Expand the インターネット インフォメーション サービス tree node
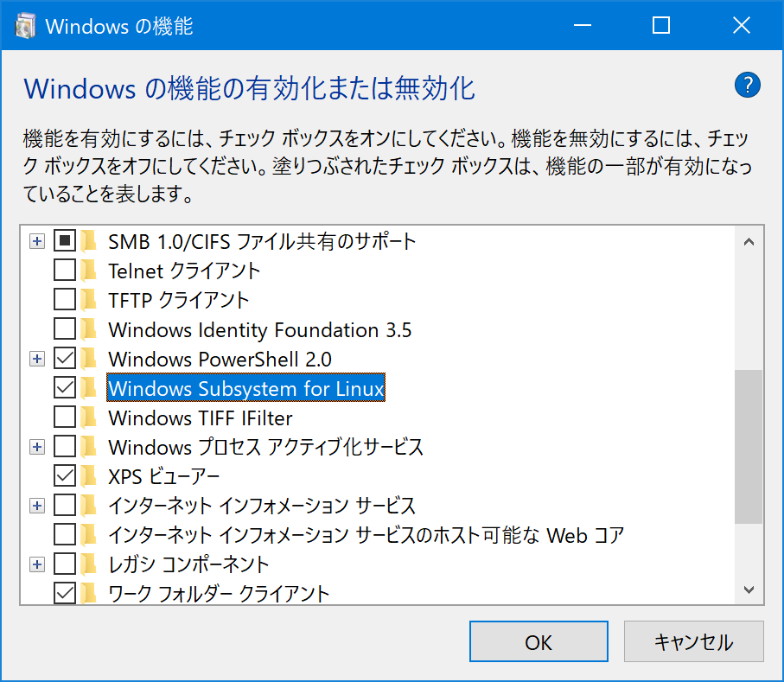The width and height of the screenshot is (784, 682). 36,506
